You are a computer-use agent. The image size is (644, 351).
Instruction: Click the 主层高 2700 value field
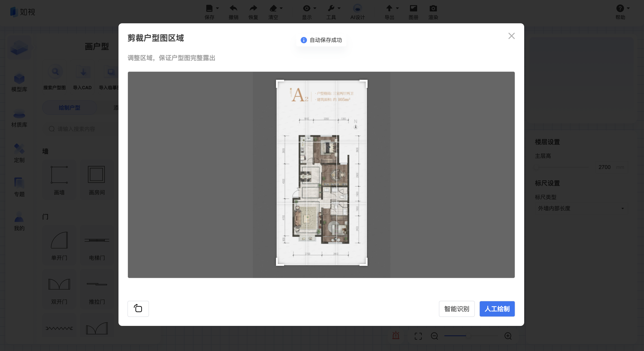pyautogui.click(x=611, y=167)
